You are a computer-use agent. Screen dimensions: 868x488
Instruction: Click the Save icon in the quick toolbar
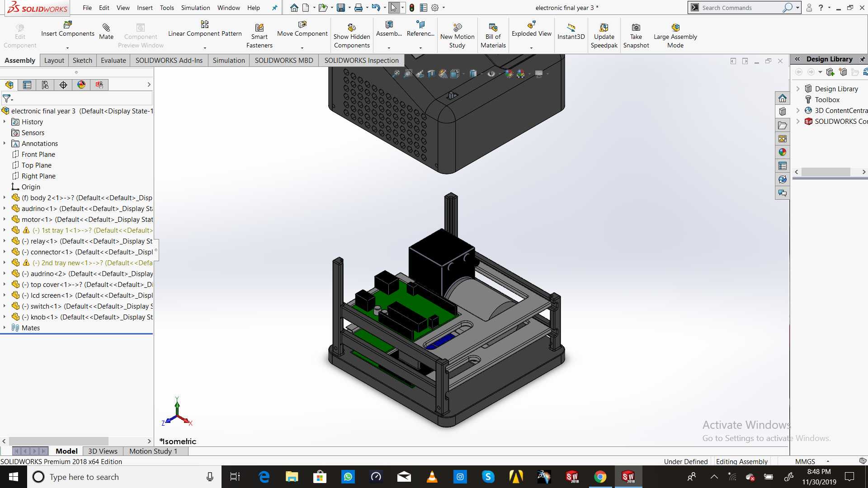coord(341,8)
